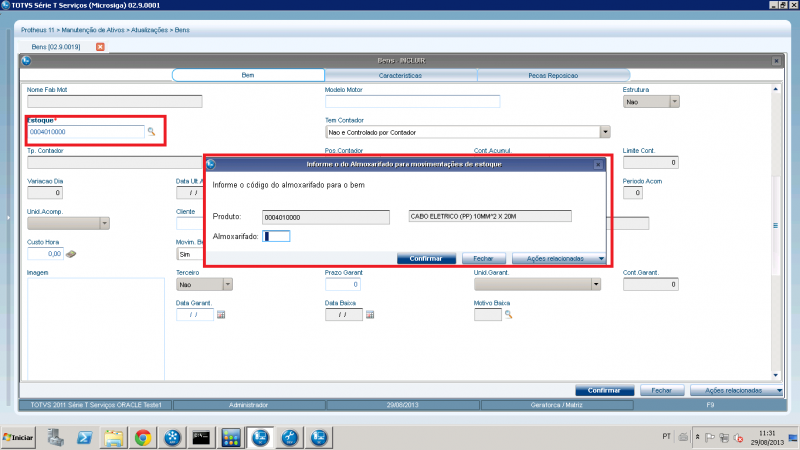Click the product description CABO ELETRICO field

pos(490,216)
